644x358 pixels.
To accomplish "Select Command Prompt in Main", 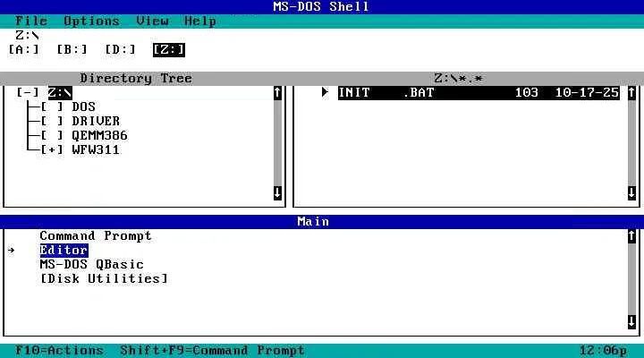I will click(x=96, y=236).
